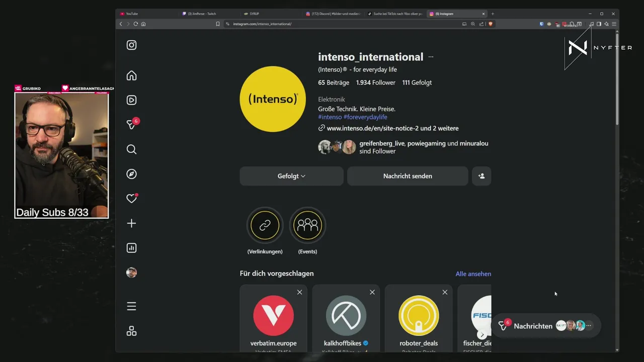
Task: Share this page icon in address bar
Action: [481, 24]
